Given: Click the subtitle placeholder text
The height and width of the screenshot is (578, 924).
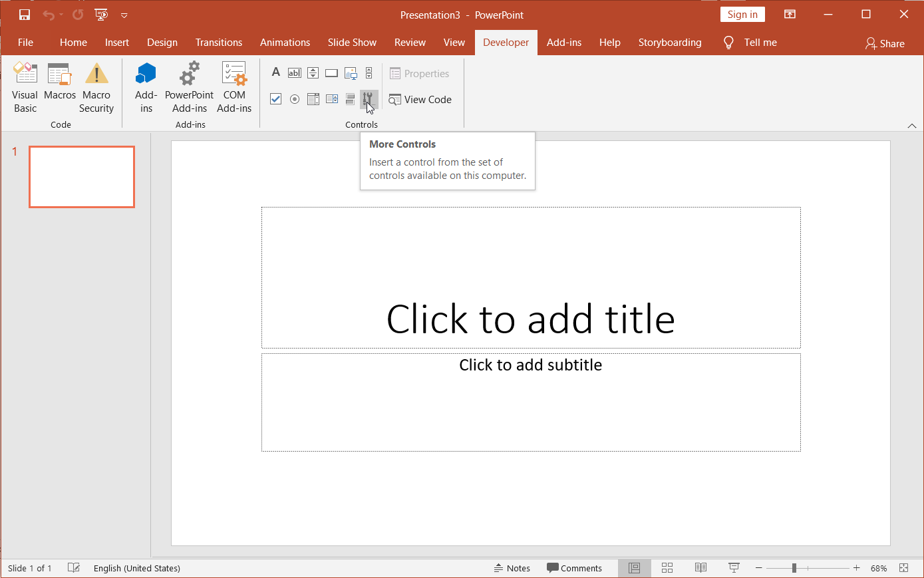Looking at the screenshot, I should [x=531, y=365].
